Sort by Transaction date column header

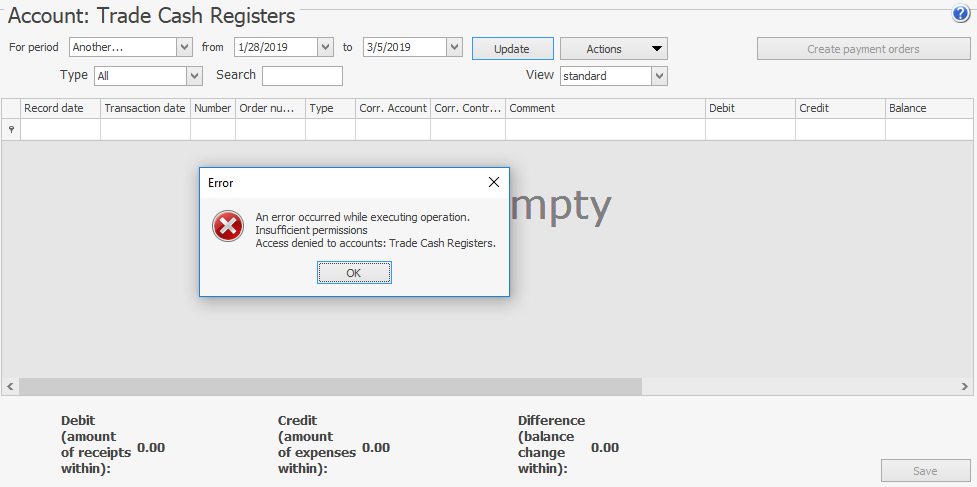[145, 108]
